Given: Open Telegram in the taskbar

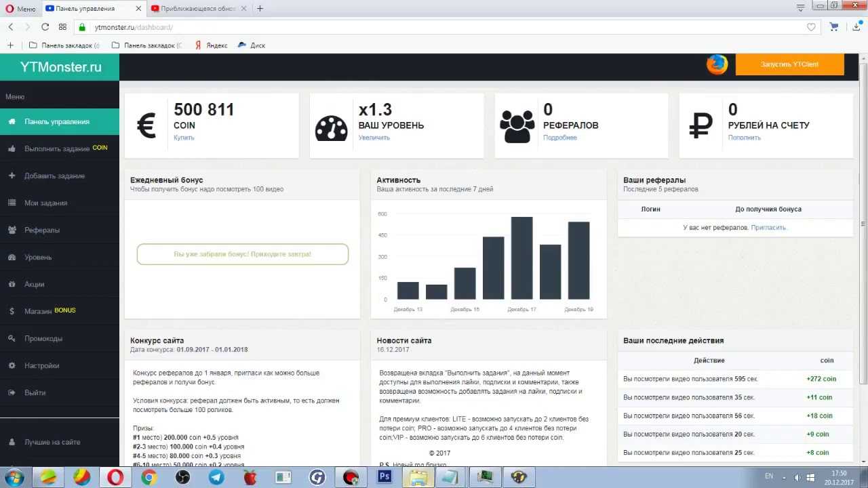Looking at the screenshot, I should (x=216, y=477).
